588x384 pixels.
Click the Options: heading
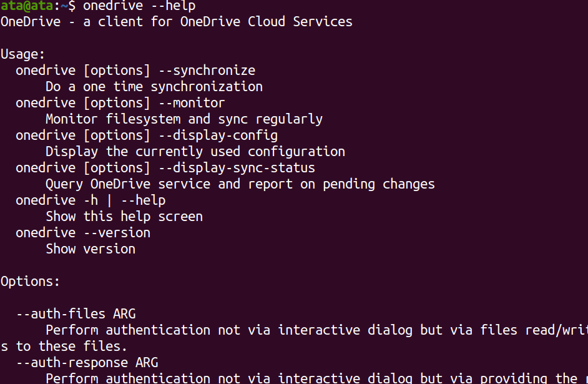(30, 282)
